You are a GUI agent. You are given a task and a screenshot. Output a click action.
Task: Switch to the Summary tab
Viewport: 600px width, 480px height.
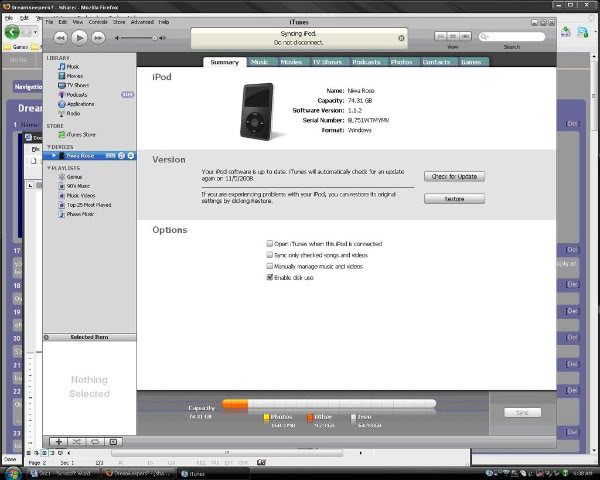(225, 62)
